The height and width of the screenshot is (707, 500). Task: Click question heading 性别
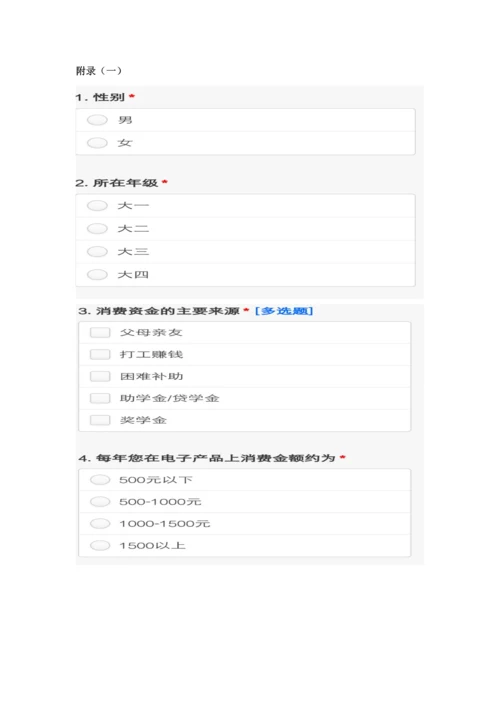point(109,97)
